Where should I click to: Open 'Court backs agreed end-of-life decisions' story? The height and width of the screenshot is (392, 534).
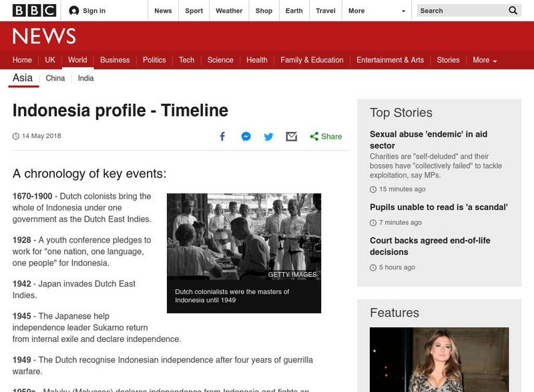click(430, 246)
